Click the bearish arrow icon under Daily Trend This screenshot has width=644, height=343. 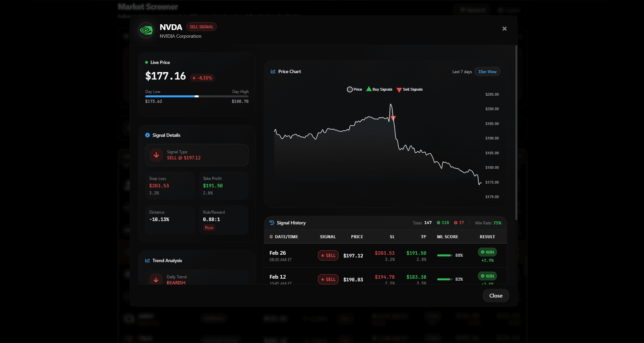pos(156,280)
